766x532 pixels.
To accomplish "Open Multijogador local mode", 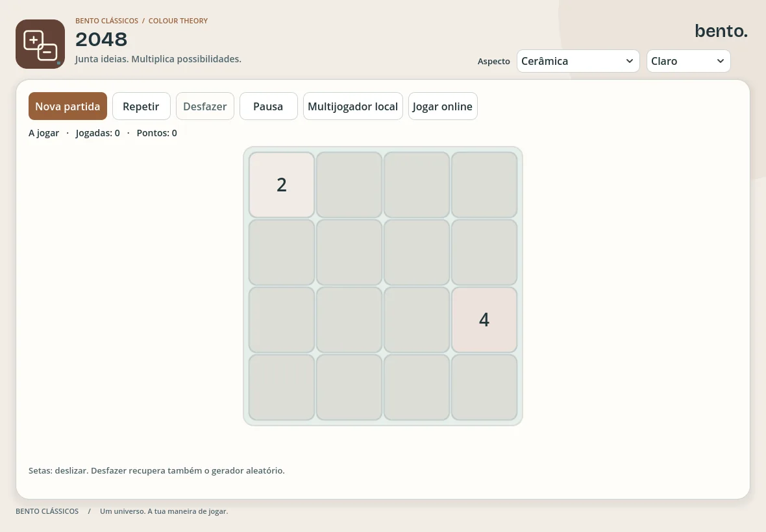I will click(352, 106).
